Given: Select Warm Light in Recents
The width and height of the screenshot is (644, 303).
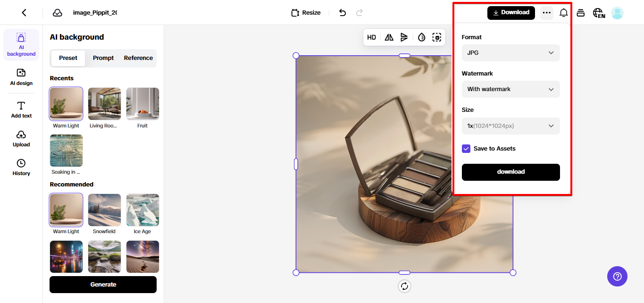Looking at the screenshot, I should click(x=66, y=104).
